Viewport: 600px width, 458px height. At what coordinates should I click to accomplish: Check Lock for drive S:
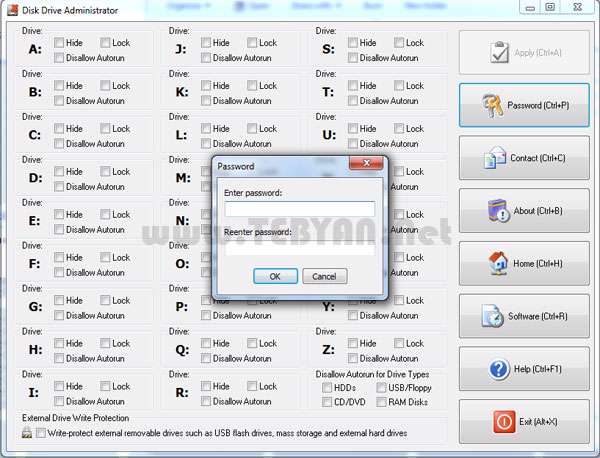[x=399, y=42]
